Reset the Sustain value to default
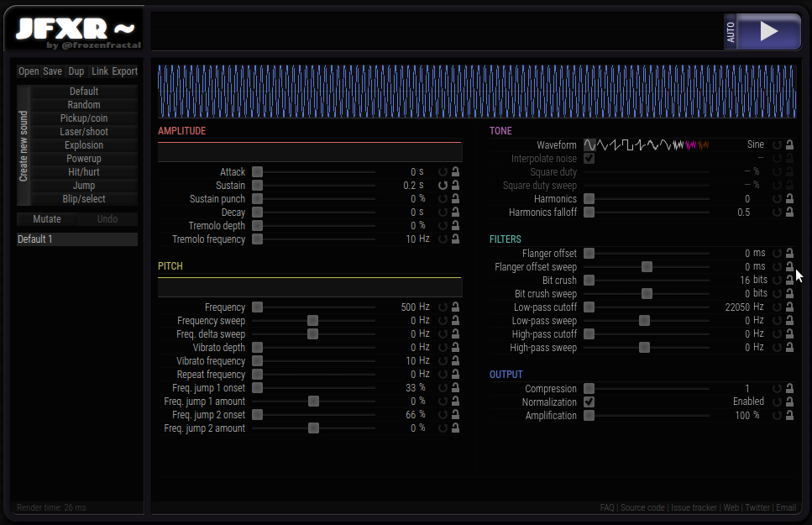This screenshot has height=525, width=812. 443,186
